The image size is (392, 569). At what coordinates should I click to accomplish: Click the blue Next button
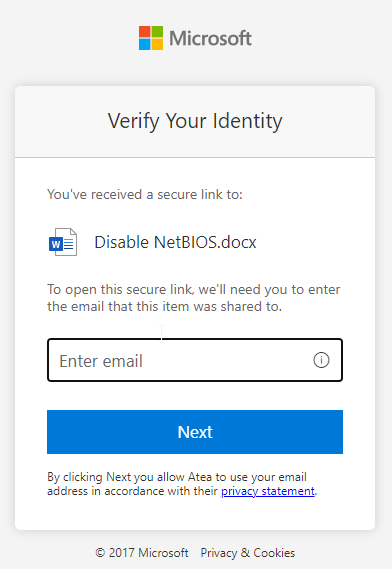pyautogui.click(x=195, y=432)
